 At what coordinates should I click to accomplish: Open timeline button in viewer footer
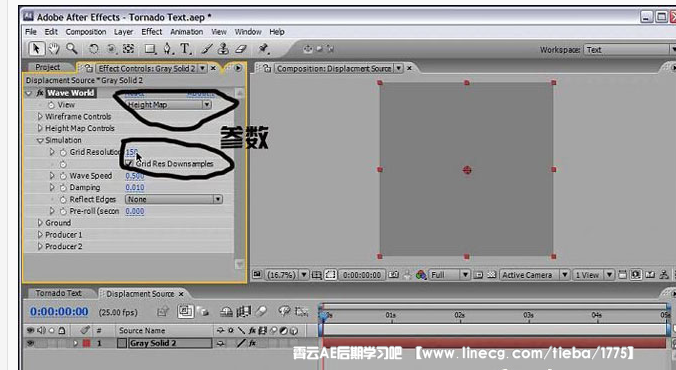[x=650, y=275]
